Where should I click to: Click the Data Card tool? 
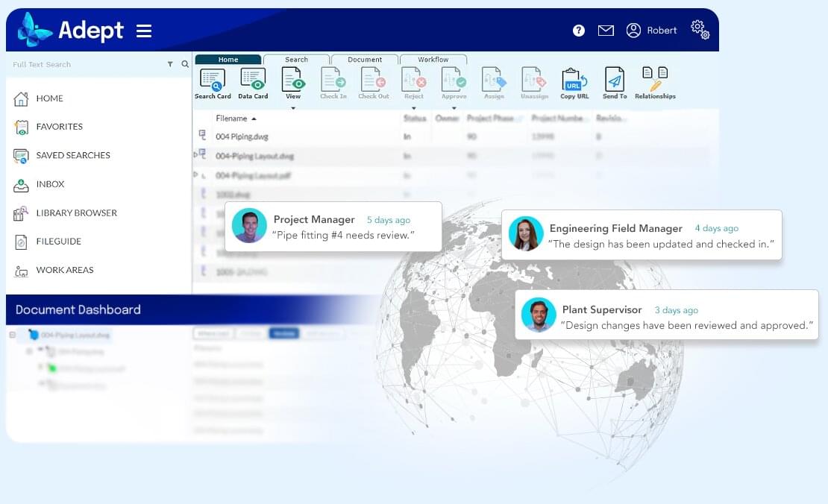tap(253, 84)
